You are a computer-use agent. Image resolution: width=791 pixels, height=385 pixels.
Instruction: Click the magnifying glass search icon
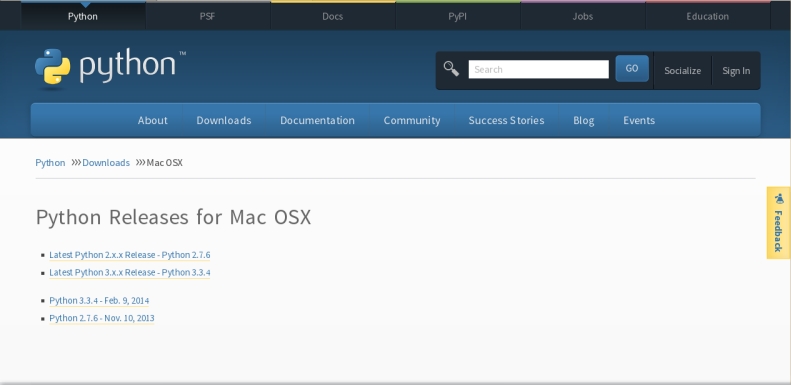click(451, 69)
